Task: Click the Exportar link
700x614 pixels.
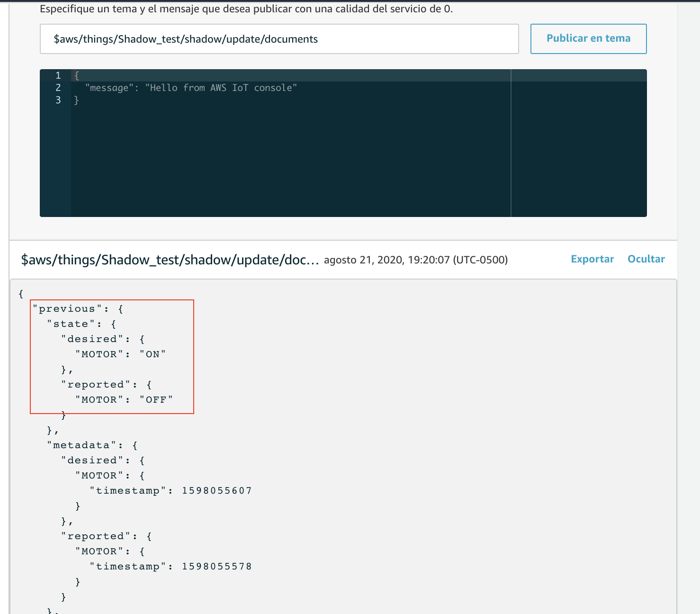Action: (592, 259)
